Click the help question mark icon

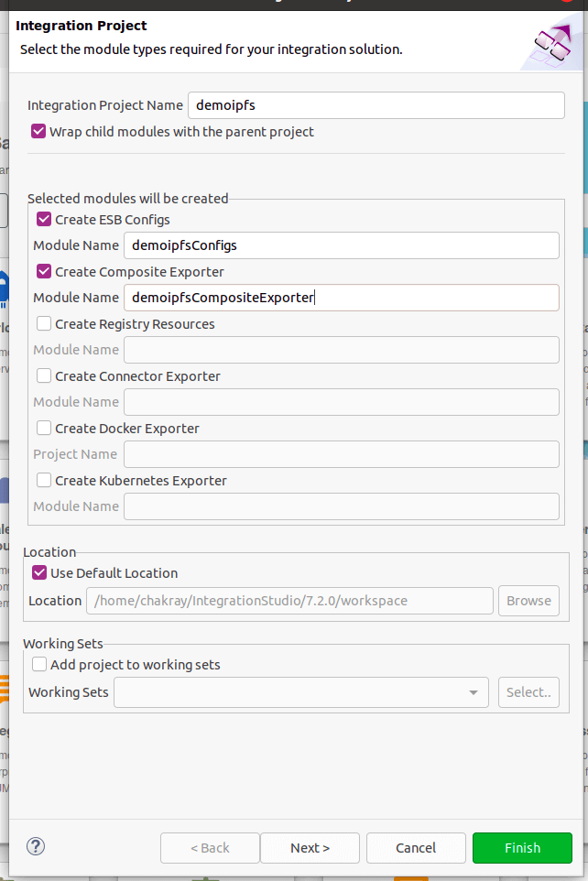37,846
